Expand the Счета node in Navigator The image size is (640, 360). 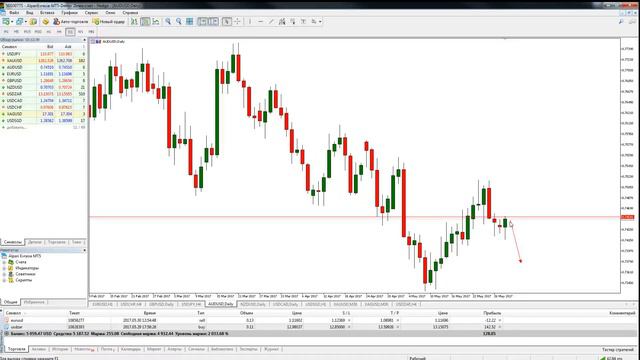[4, 262]
